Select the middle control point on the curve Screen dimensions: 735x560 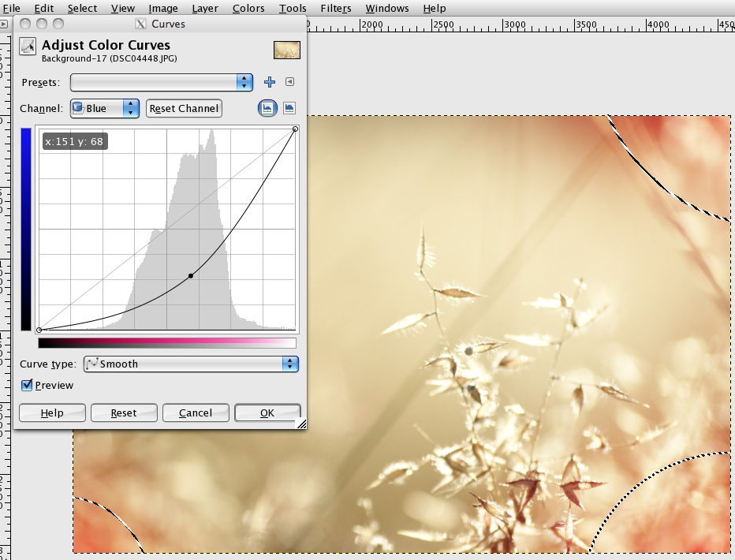coord(191,276)
